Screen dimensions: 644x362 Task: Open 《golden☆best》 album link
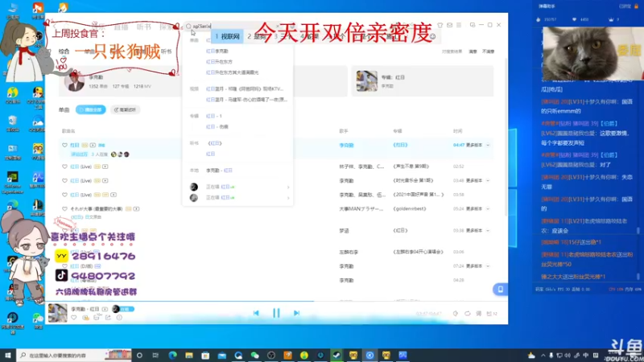[410, 209]
